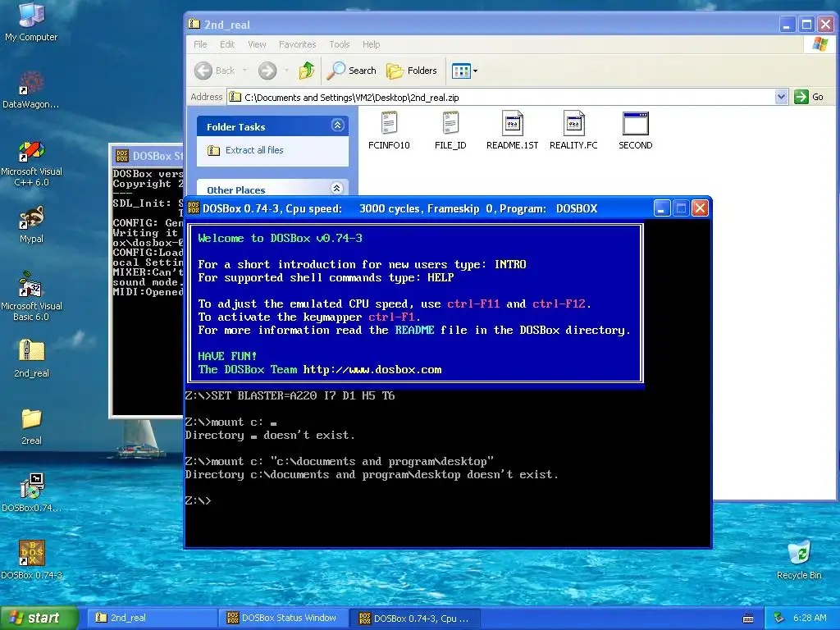Screen dimensions: 840x630
Task: Launch the Mypal browser shortcut
Action: (x=31, y=225)
